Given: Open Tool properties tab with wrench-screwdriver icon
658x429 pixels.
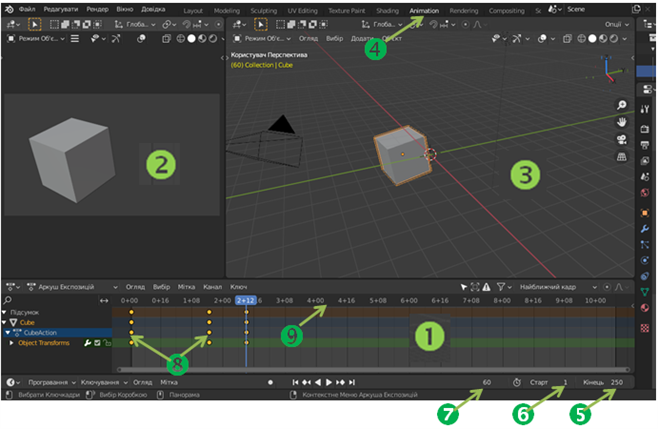Looking at the screenshot, I should [645, 110].
